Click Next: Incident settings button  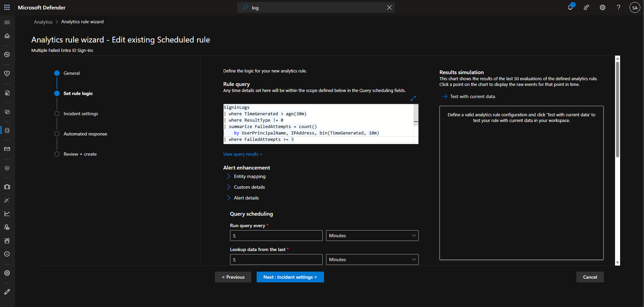290,277
